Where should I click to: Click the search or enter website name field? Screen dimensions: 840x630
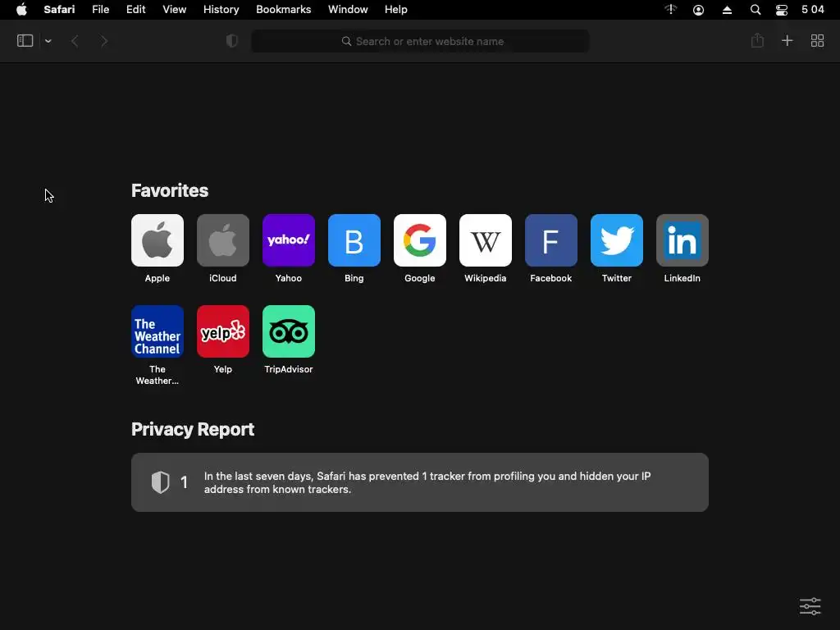coord(421,41)
